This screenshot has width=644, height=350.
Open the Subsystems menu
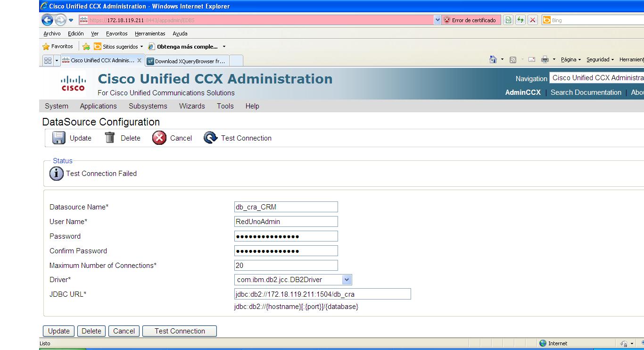click(x=148, y=106)
